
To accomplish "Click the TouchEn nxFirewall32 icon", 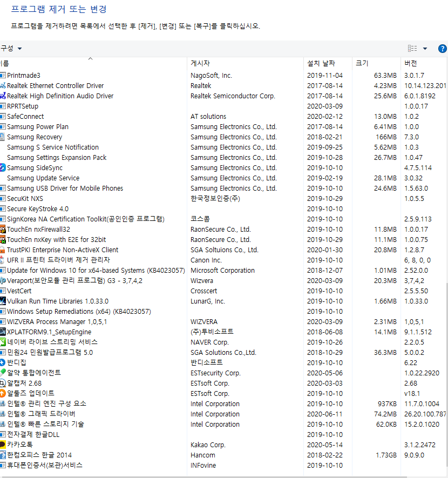I will click(x=3, y=229).
